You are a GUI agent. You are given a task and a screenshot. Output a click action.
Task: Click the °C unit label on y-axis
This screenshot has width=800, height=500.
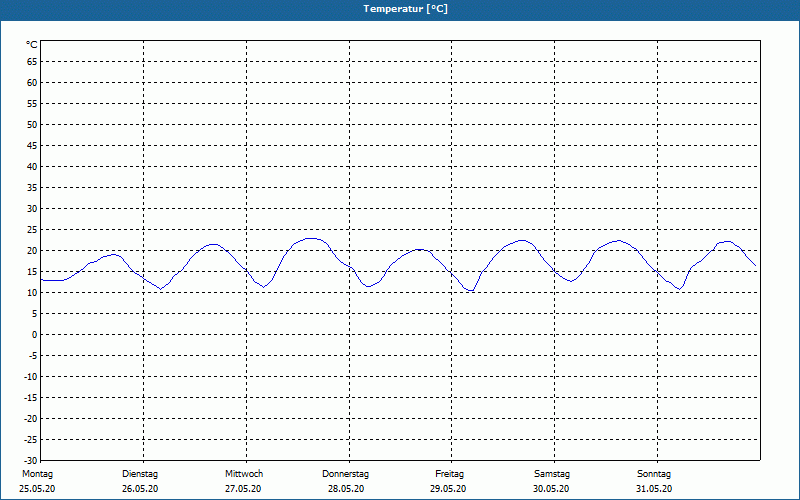coord(32,45)
